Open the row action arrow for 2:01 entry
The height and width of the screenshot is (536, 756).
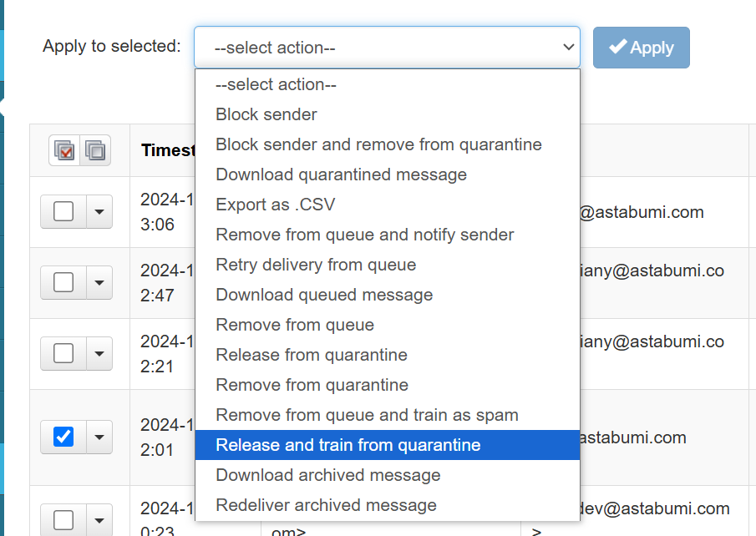99,437
